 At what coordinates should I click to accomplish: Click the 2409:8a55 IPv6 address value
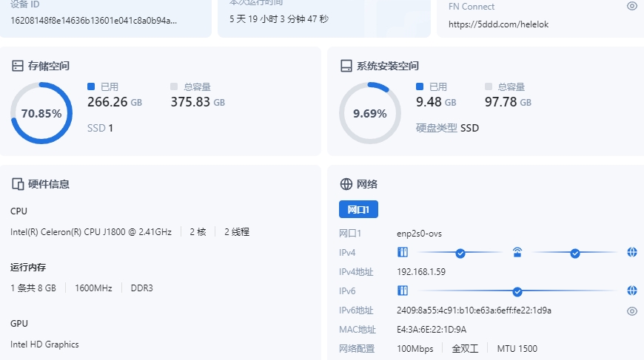[474, 310]
